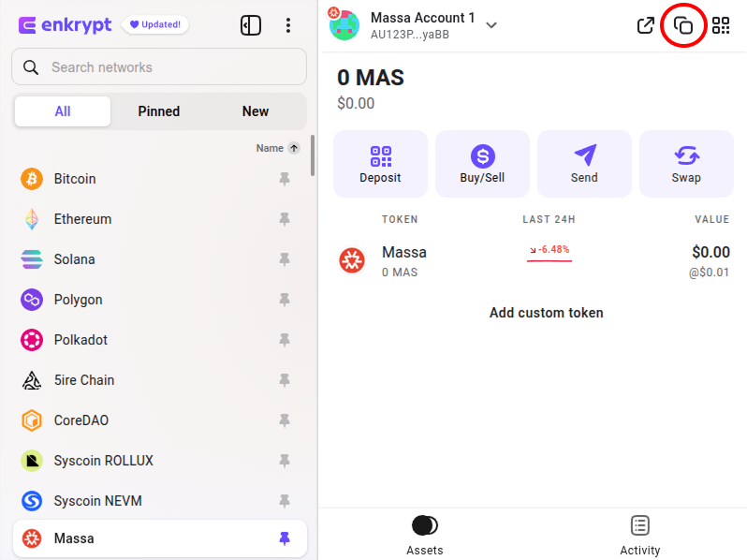Viewport: 747px width, 560px height.
Task: Click the Massa token logo
Action: [x=352, y=260]
